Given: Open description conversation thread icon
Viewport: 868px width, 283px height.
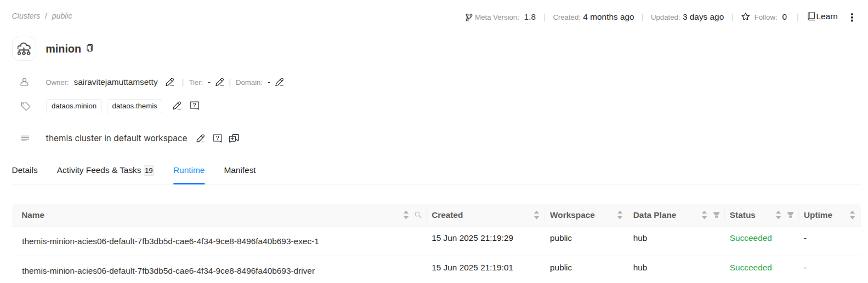Looking at the screenshot, I should point(234,138).
